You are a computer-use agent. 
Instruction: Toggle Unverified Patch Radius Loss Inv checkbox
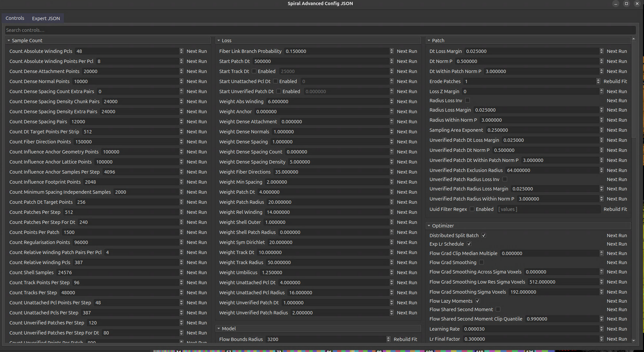[505, 179]
